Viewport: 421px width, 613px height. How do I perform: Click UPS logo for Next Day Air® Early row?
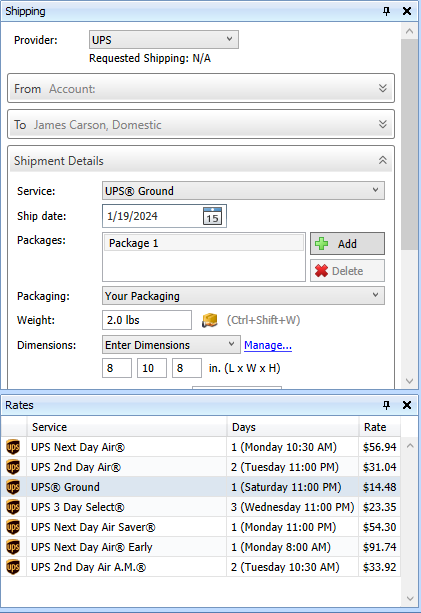point(13,547)
